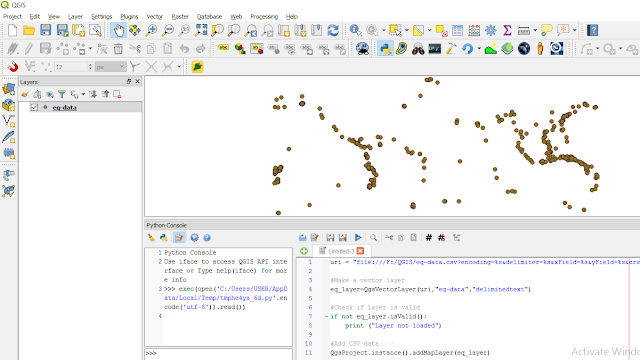This screenshot has width=640, height=360.
Task: Undock the Layers panel float button
Action: [129, 81]
